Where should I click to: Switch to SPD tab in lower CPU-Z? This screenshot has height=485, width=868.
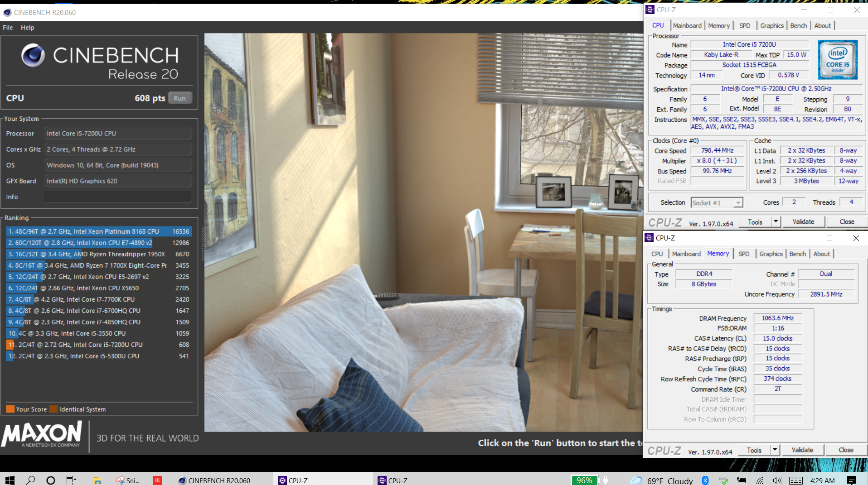[744, 254]
